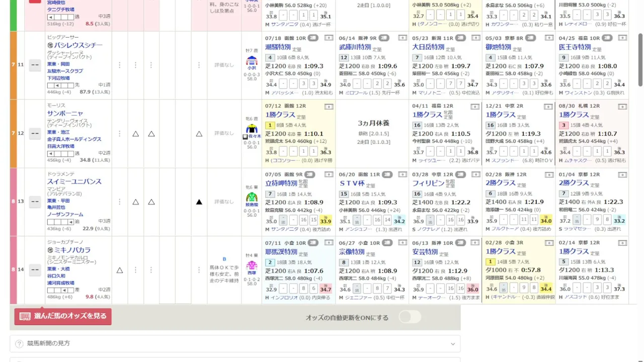Open owner link 亀井哲也
Screen dimensions: 644x362
tap(56, 208)
